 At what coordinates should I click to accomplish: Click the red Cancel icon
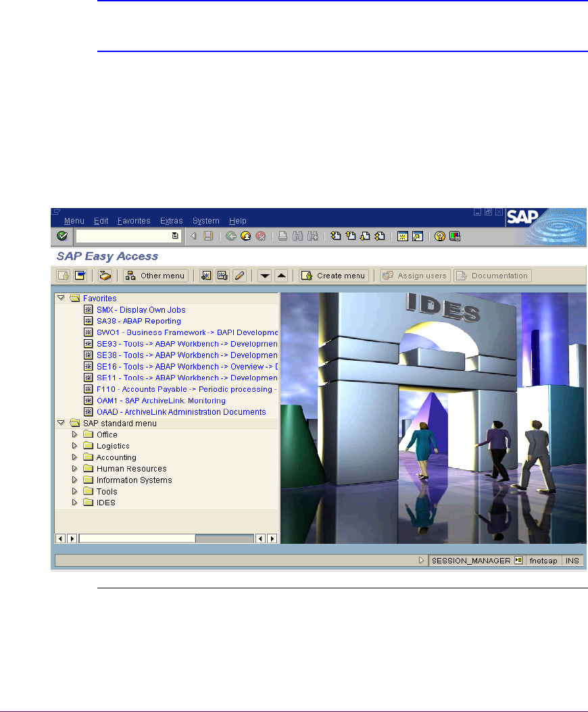click(x=261, y=236)
